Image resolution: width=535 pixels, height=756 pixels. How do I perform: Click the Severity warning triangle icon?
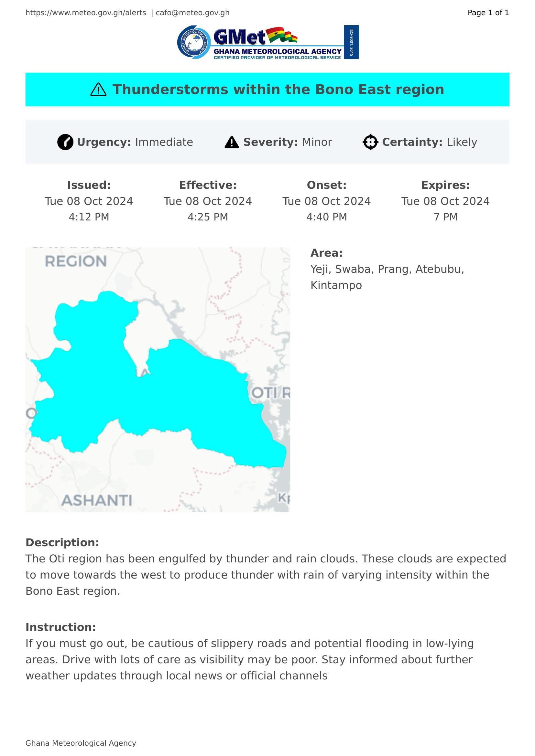(x=232, y=142)
